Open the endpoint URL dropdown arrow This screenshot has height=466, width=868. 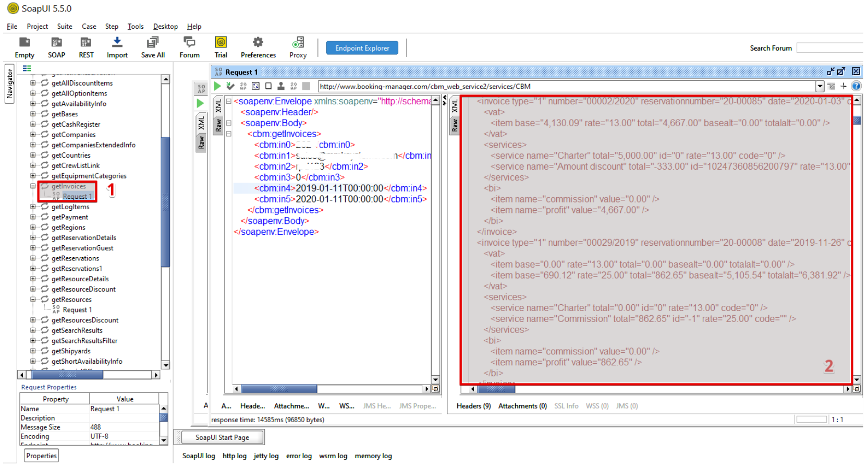(820, 86)
